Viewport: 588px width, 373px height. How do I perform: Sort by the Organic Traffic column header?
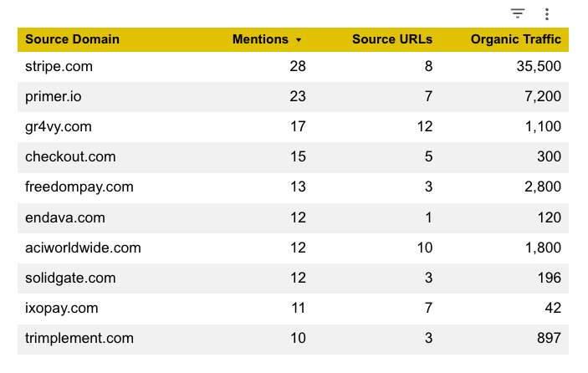click(515, 39)
